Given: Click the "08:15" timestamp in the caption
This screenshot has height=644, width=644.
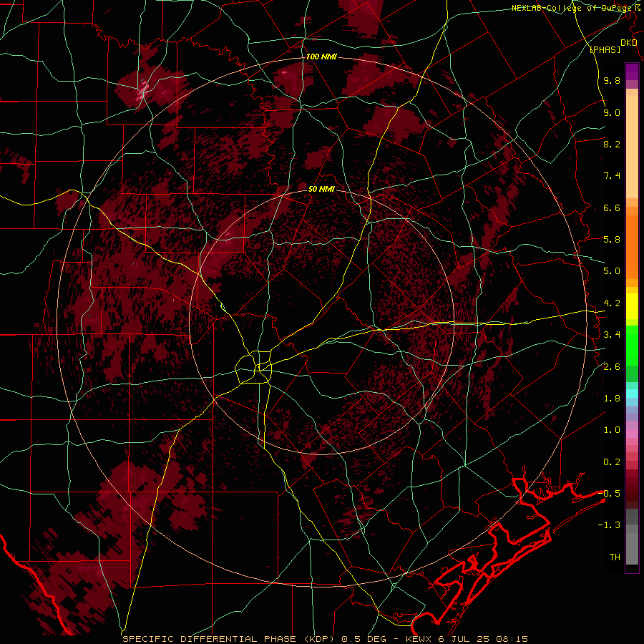Looking at the screenshot, I should click(512, 639).
